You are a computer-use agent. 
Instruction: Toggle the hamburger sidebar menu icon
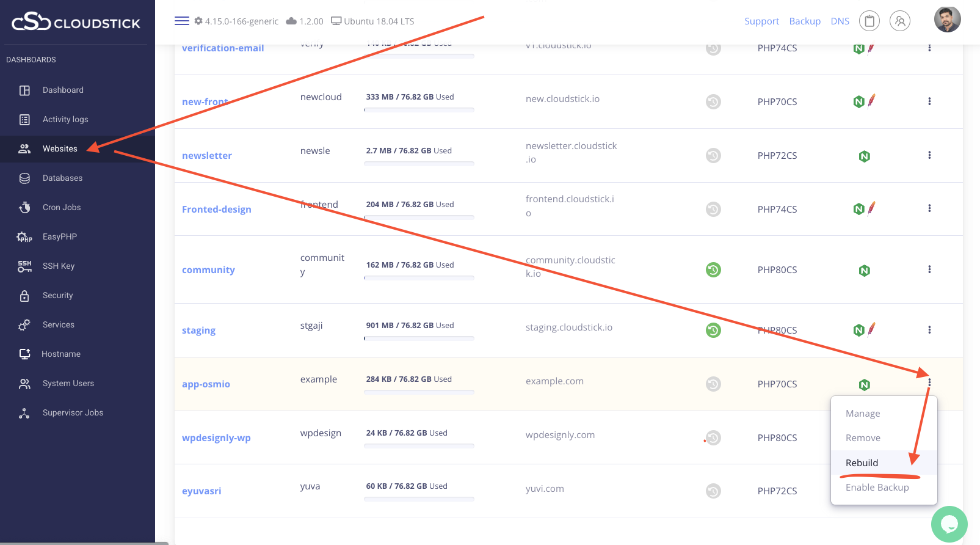(181, 21)
